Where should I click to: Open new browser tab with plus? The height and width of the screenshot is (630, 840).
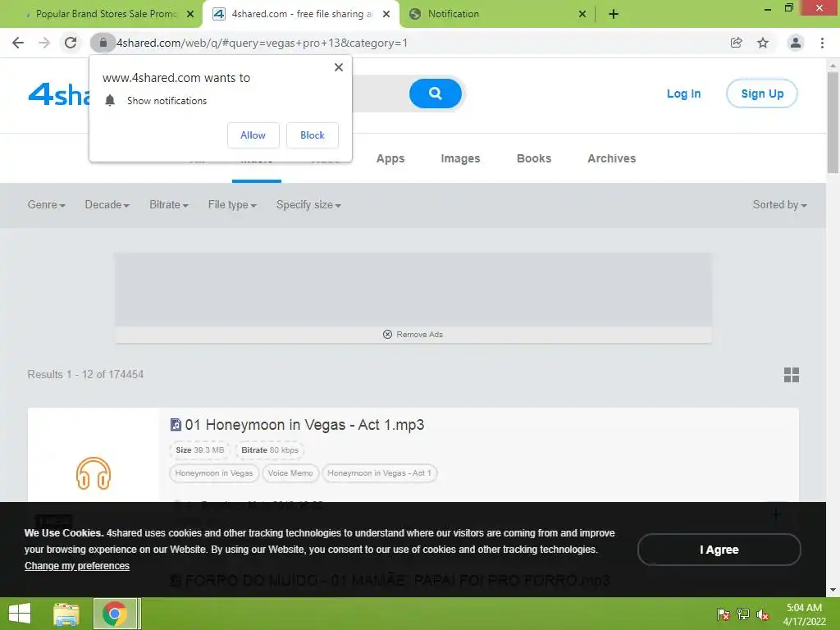[614, 14]
